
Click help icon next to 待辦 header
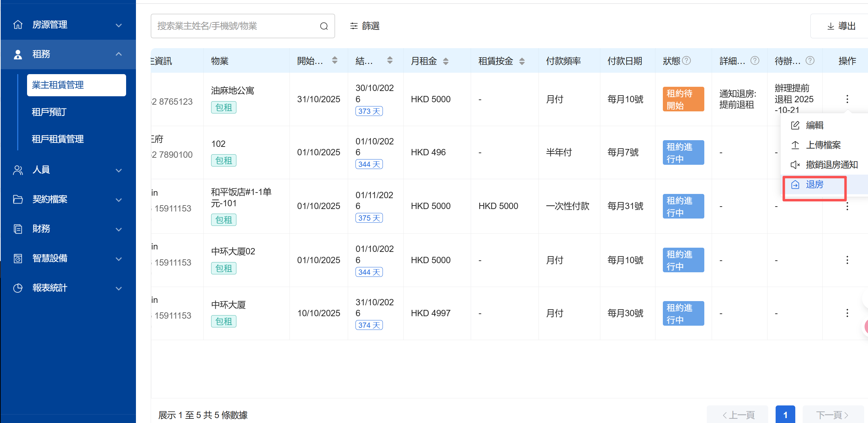coord(810,61)
